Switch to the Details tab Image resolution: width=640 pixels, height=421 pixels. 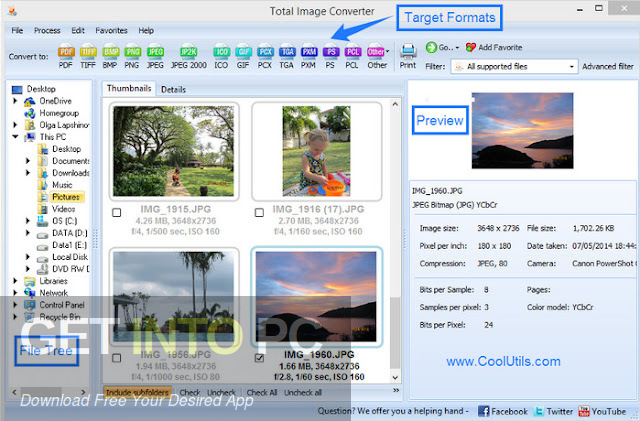coord(173,89)
